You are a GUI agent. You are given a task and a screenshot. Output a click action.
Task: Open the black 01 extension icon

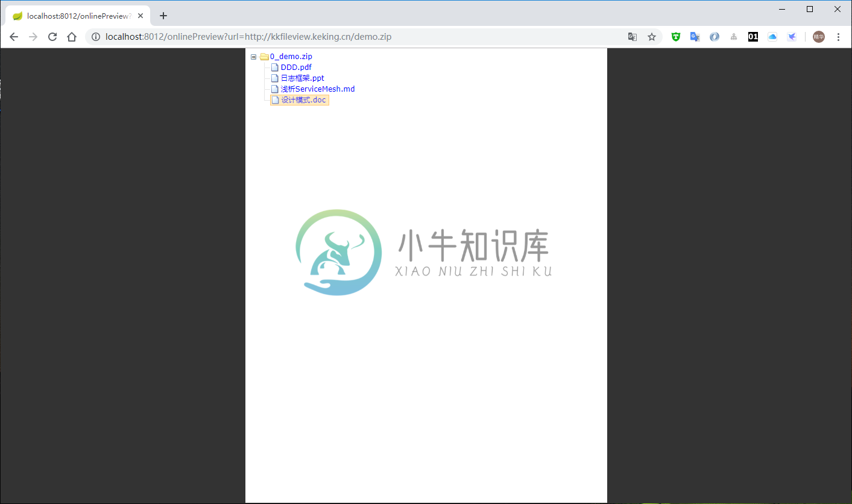click(753, 37)
